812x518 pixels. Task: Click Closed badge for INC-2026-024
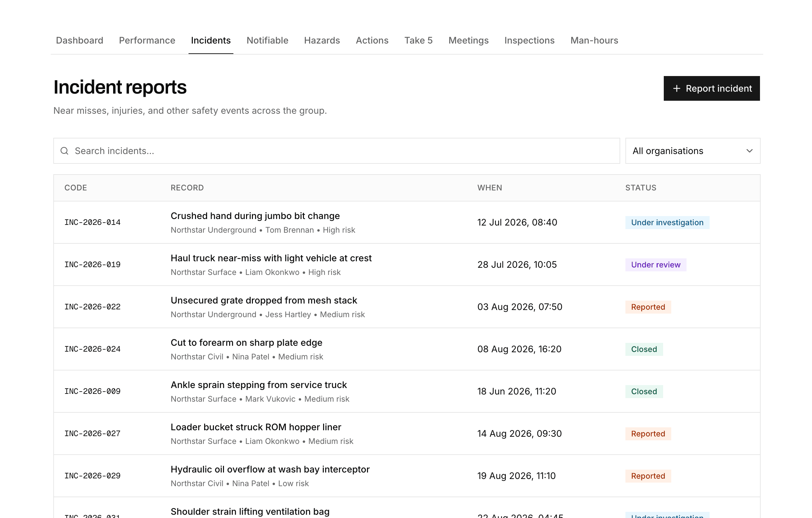(644, 349)
